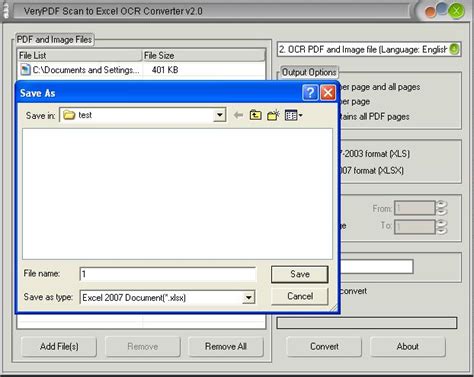This screenshot has height=377, width=474.
Task: Click the Remove All button
Action: (226, 347)
